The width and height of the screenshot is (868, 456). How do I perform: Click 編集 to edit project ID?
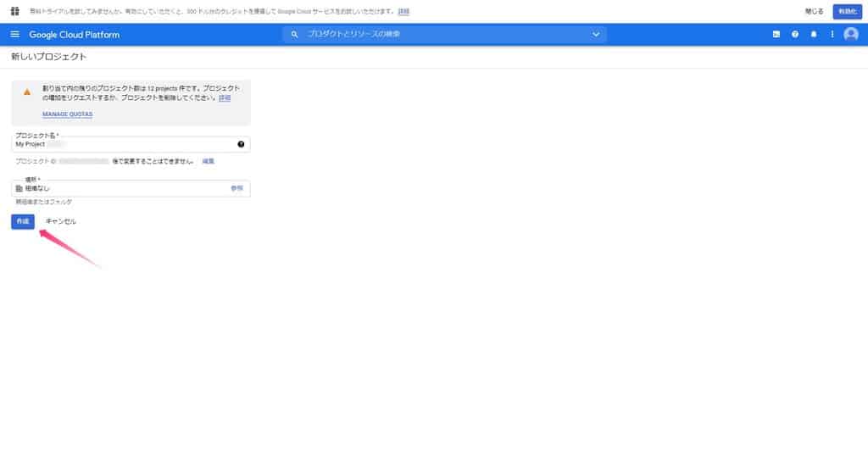click(208, 160)
